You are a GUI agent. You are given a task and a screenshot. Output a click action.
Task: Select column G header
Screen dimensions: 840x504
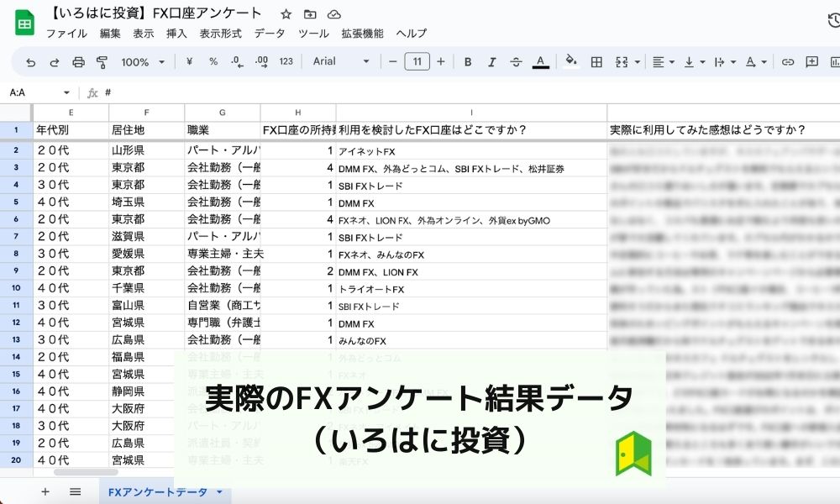coord(223,113)
